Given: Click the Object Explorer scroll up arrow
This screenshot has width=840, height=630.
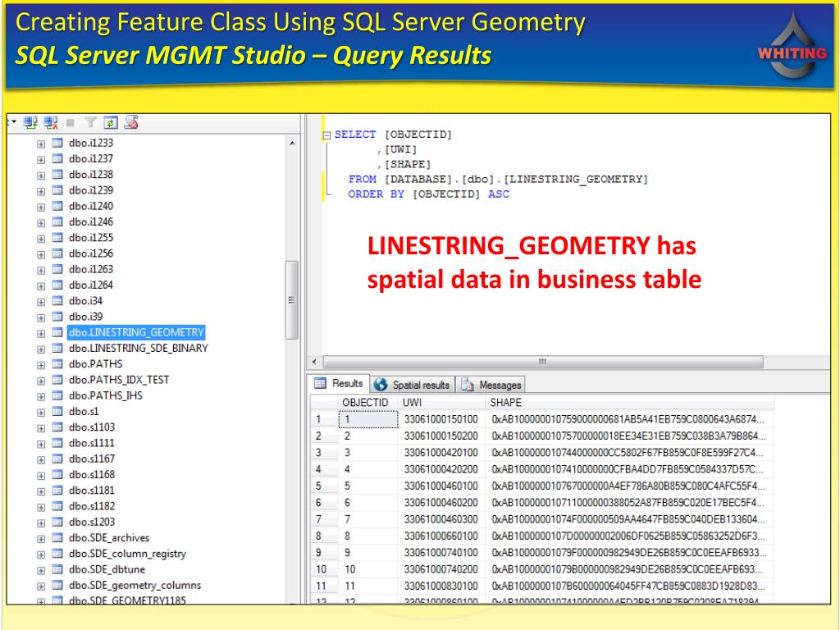Looking at the screenshot, I should click(x=292, y=144).
